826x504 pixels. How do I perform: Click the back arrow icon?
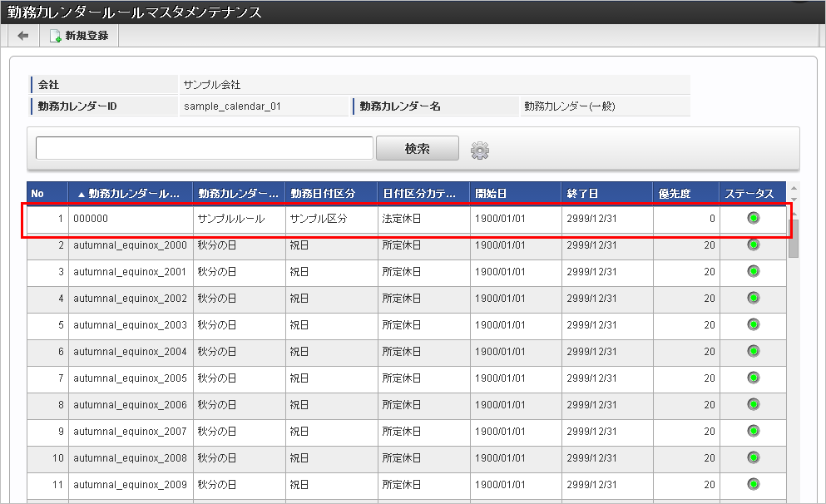tap(23, 36)
